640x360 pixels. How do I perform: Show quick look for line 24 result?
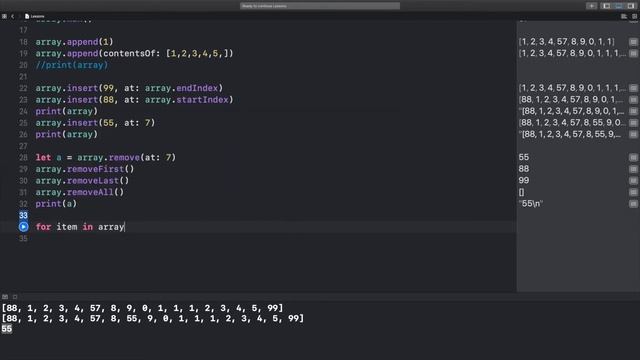[x=633, y=111]
